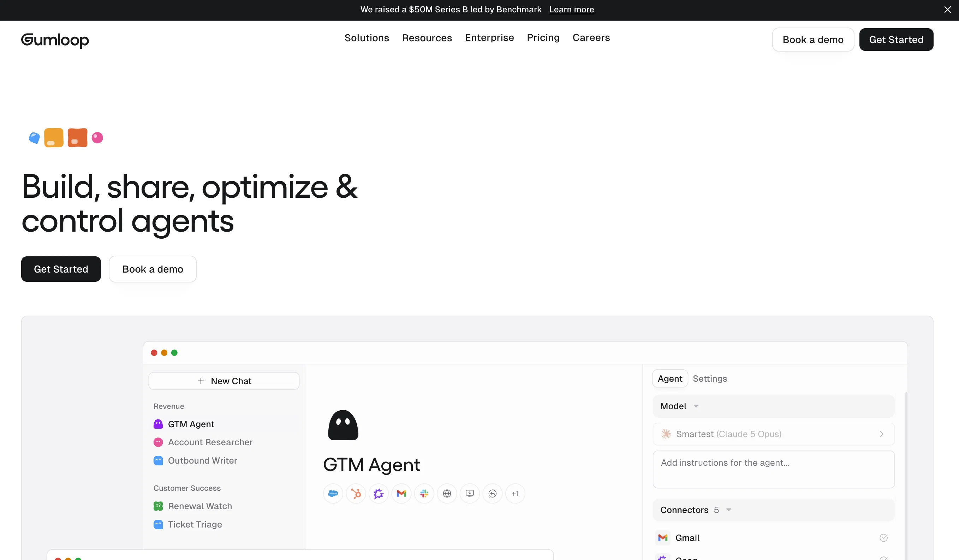Viewport: 959px width, 560px height.
Task: Click the web globe connector icon
Action: [447, 493]
